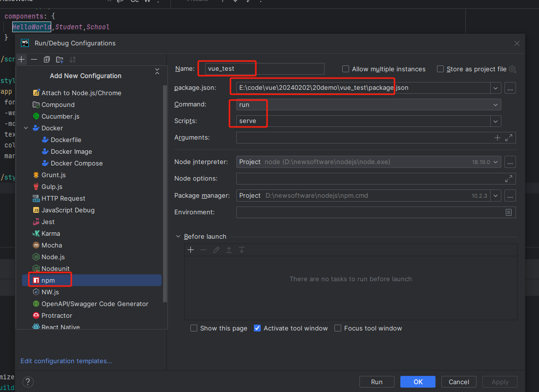The height and width of the screenshot is (392, 539).
Task: Select Protractor configuration type
Action: pyautogui.click(x=57, y=315)
